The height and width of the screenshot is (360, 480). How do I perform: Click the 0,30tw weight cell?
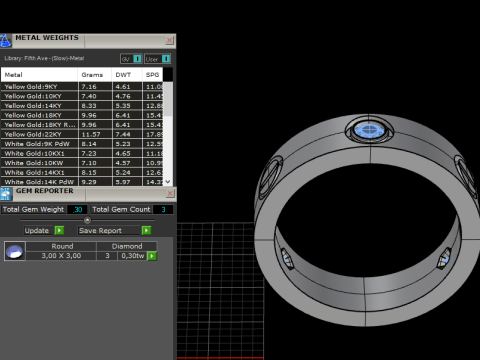coord(133,256)
